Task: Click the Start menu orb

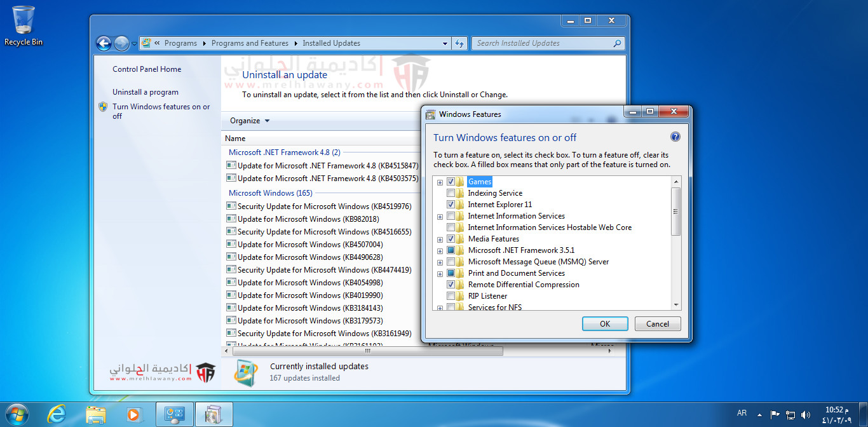Action: coord(17,414)
